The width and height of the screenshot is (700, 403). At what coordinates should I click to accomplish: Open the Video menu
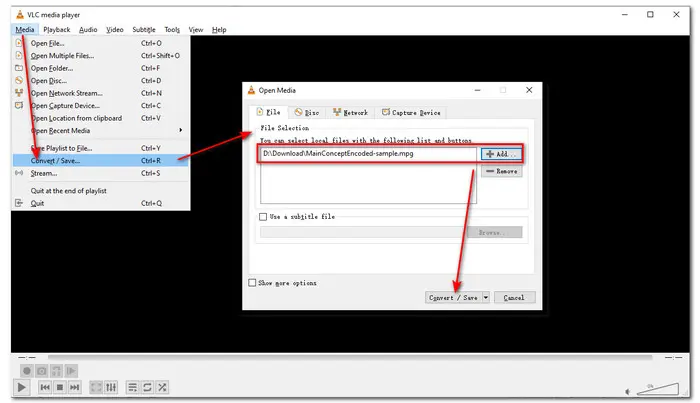coord(115,29)
